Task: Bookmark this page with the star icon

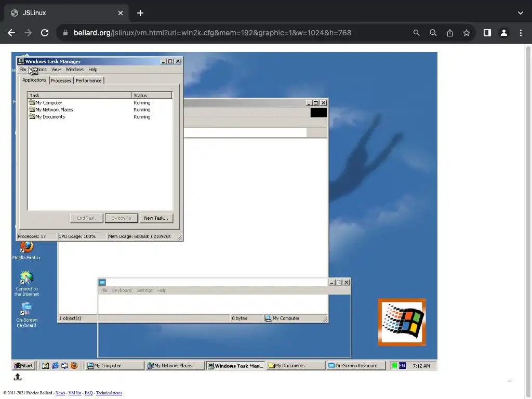Action: tap(467, 33)
